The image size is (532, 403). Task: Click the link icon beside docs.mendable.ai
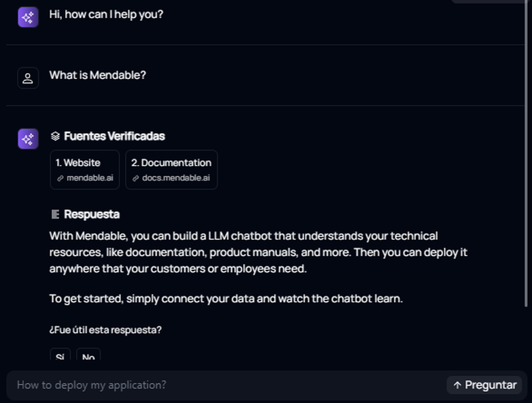tap(135, 178)
